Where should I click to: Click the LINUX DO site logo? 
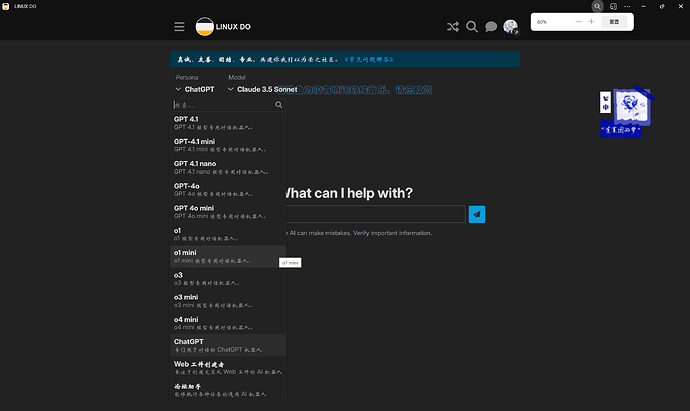tap(223, 27)
